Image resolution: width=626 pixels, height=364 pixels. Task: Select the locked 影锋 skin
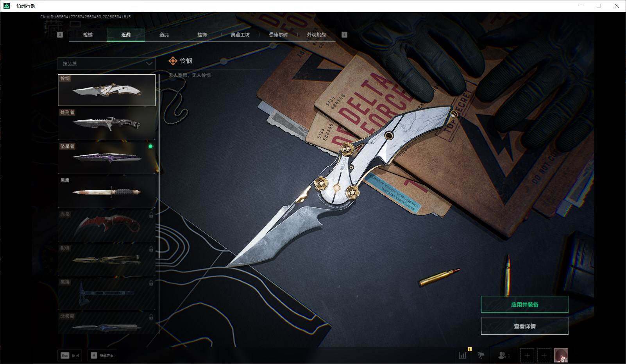[107, 260]
